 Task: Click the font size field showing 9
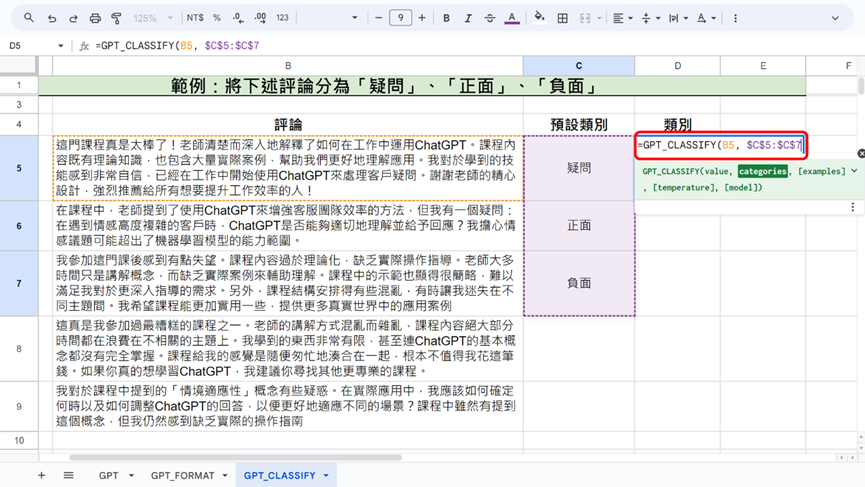point(401,18)
